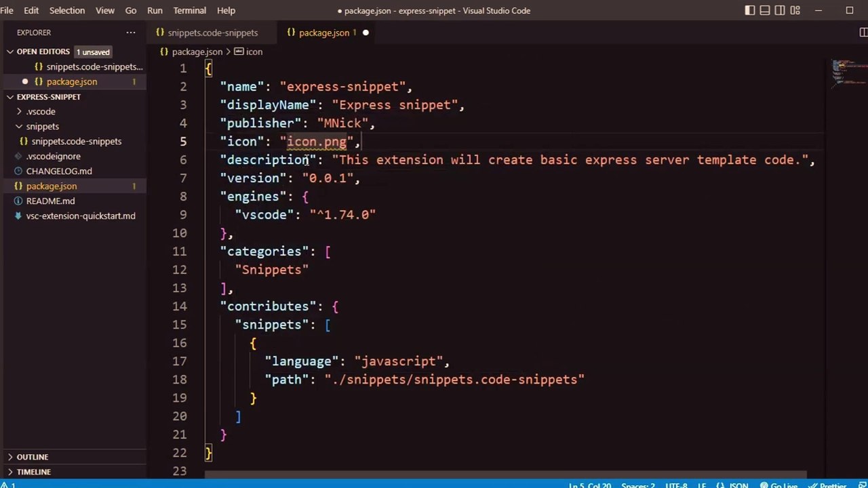Click Ln 5, Col 20 cursor position
The image size is (868, 488).
(590, 485)
